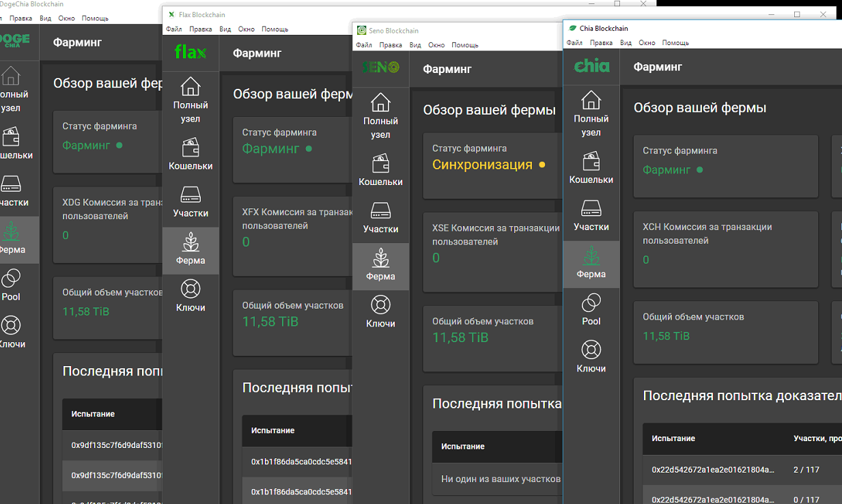Open Keys icon in DogeChia sidebar
This screenshot has height=504, width=842.
(x=12, y=325)
